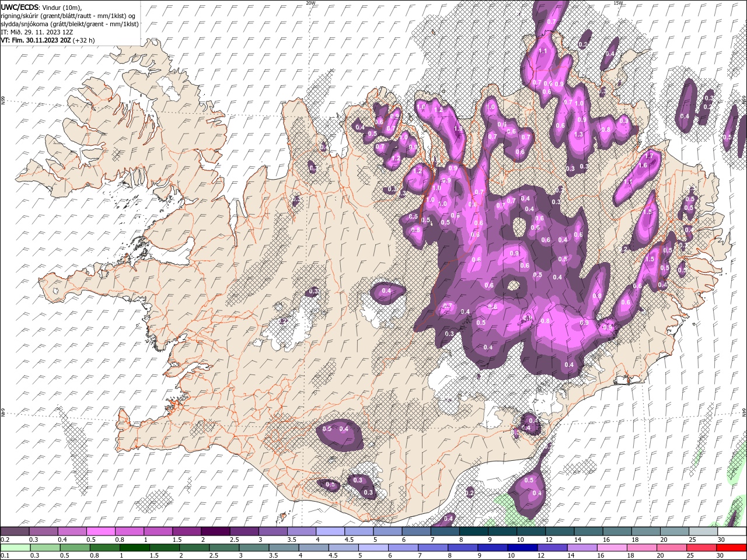The image size is (747, 560).
Task: Click the snow legend swatch labeled 12
Action: tap(559, 531)
